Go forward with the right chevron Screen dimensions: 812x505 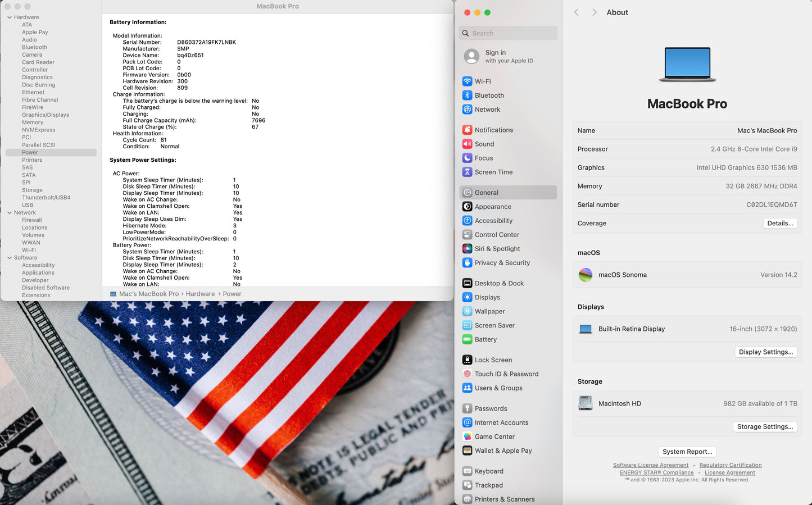[594, 12]
